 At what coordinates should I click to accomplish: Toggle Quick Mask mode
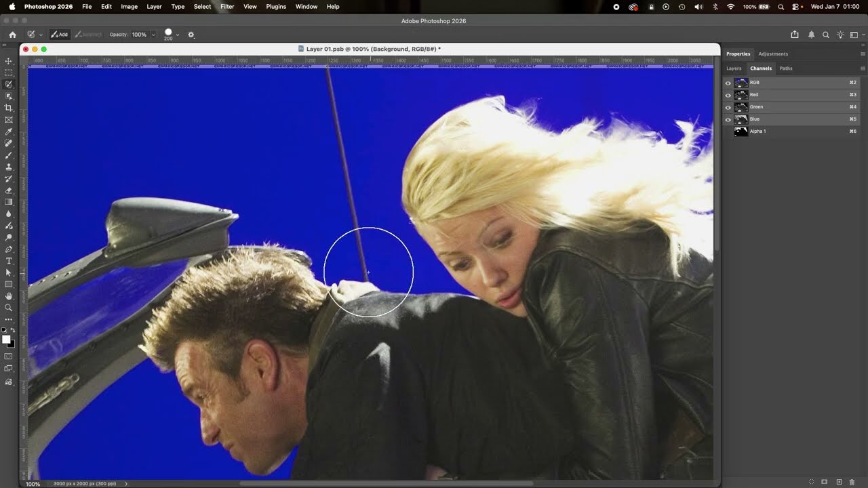pyautogui.click(x=9, y=356)
